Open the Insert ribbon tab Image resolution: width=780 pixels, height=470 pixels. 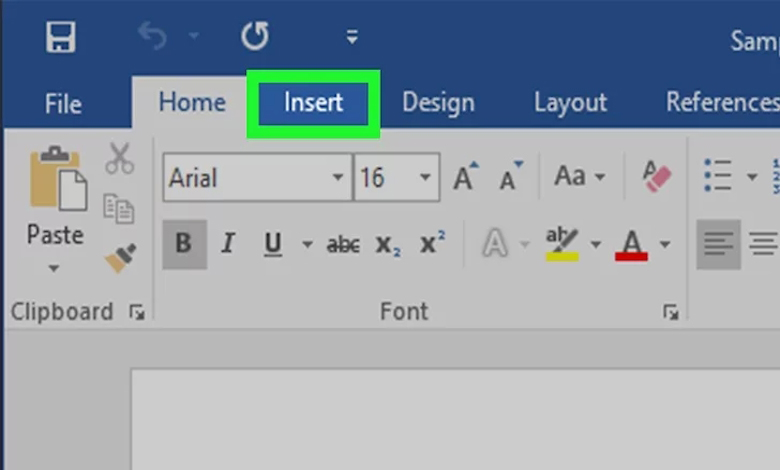click(x=313, y=103)
